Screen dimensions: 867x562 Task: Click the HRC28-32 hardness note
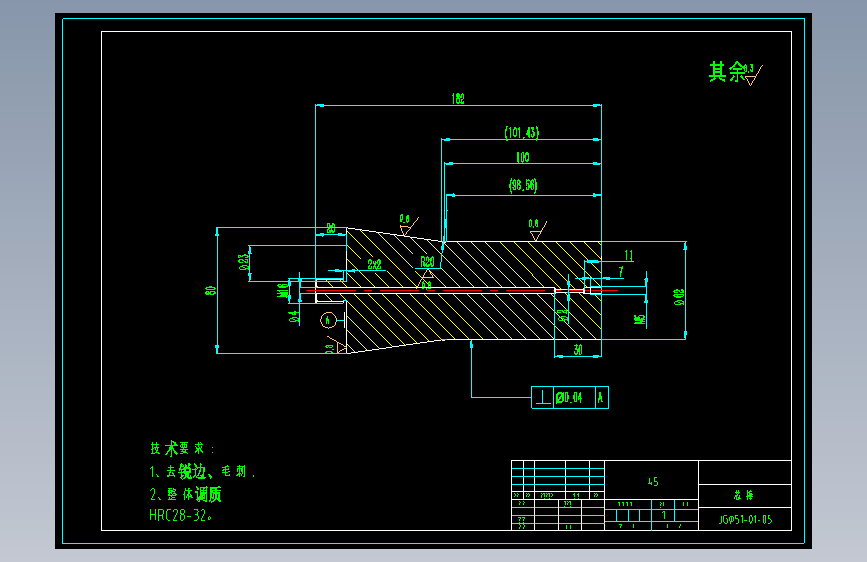pyautogui.click(x=180, y=516)
